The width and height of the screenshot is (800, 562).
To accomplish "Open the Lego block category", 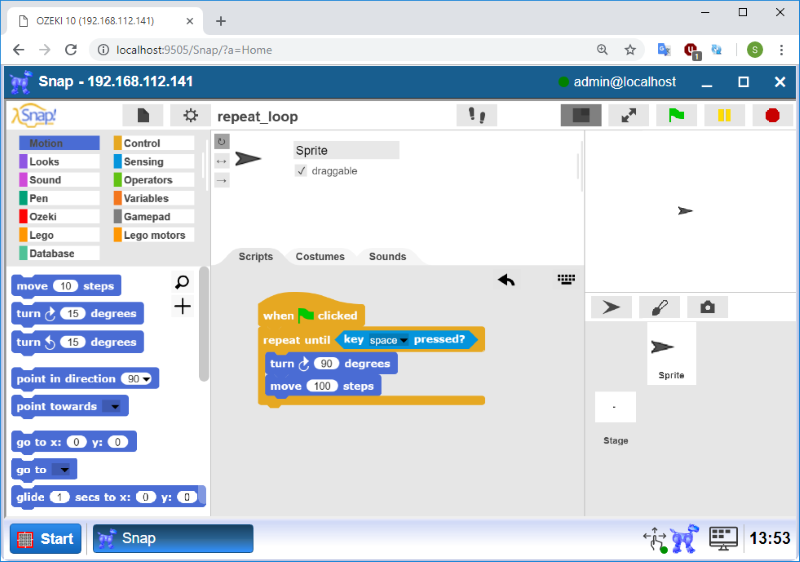I will tap(59, 235).
